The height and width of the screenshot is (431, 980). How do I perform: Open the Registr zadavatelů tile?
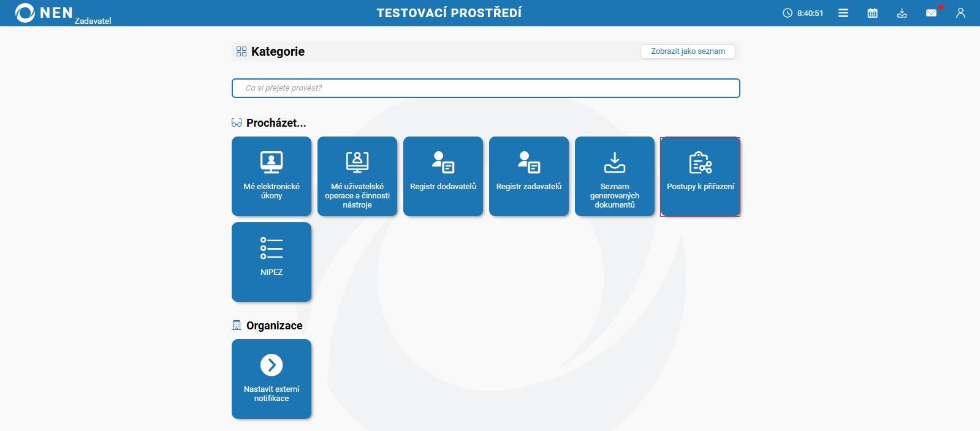tap(529, 176)
